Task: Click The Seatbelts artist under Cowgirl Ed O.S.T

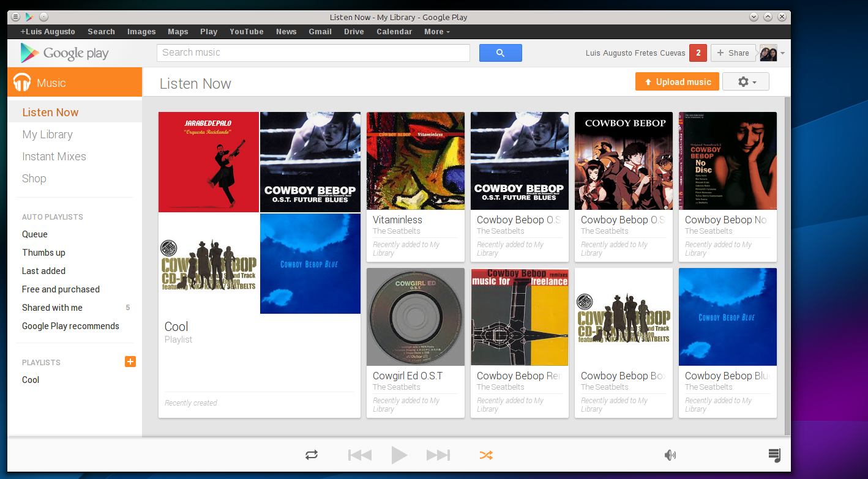Action: point(397,387)
